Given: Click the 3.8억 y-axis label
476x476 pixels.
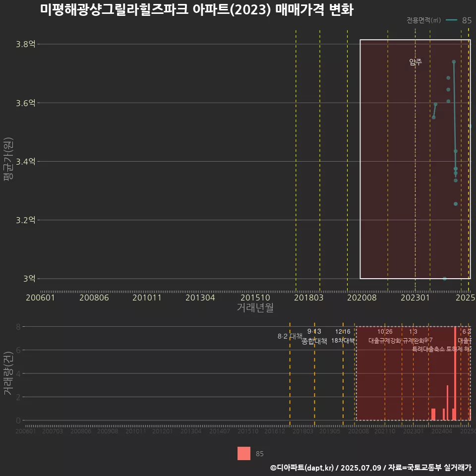Looking at the screenshot, I should (25, 44).
